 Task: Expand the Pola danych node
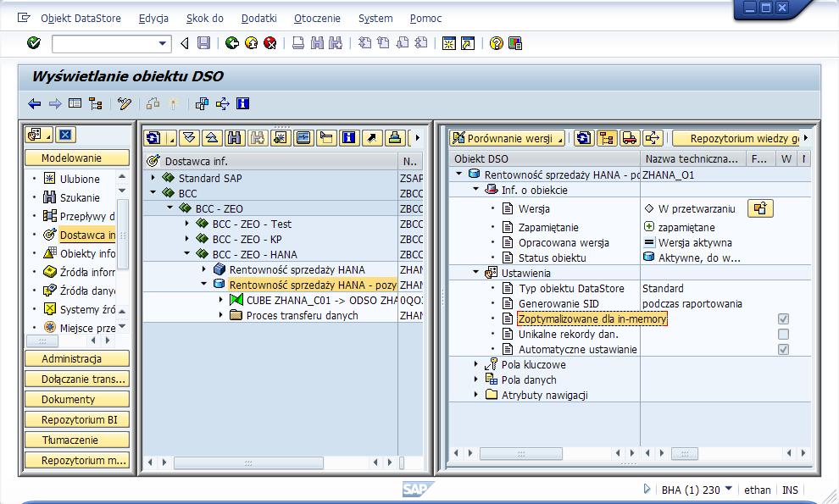pyautogui.click(x=475, y=379)
